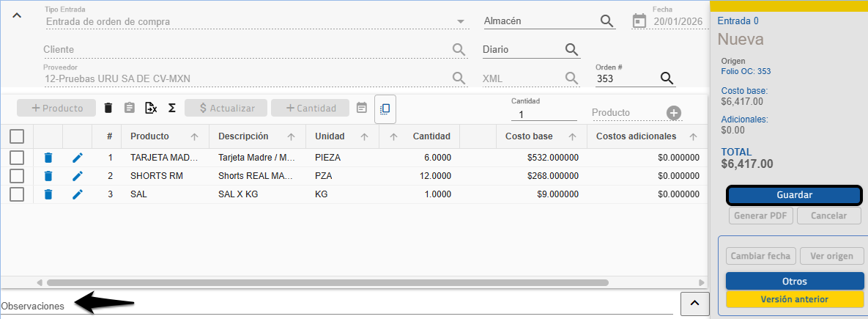The height and width of the screenshot is (319, 868).
Task: Open the Folio OC: 353 link
Action: point(746,72)
